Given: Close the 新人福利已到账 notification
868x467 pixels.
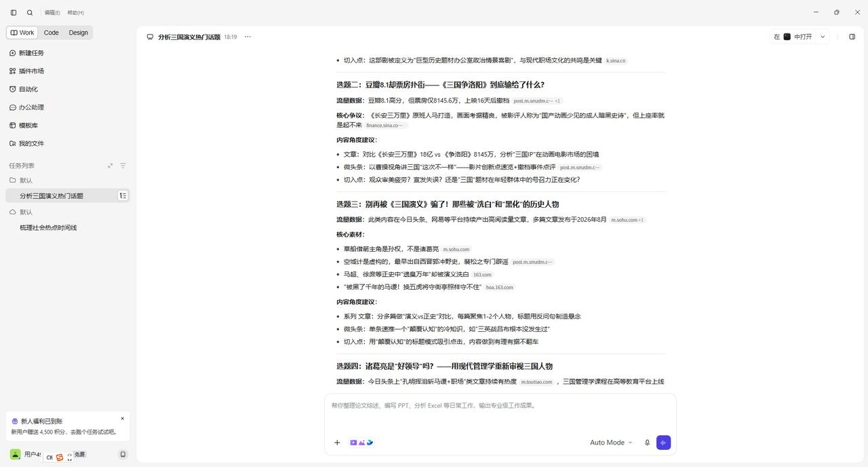Looking at the screenshot, I should 122,419.
